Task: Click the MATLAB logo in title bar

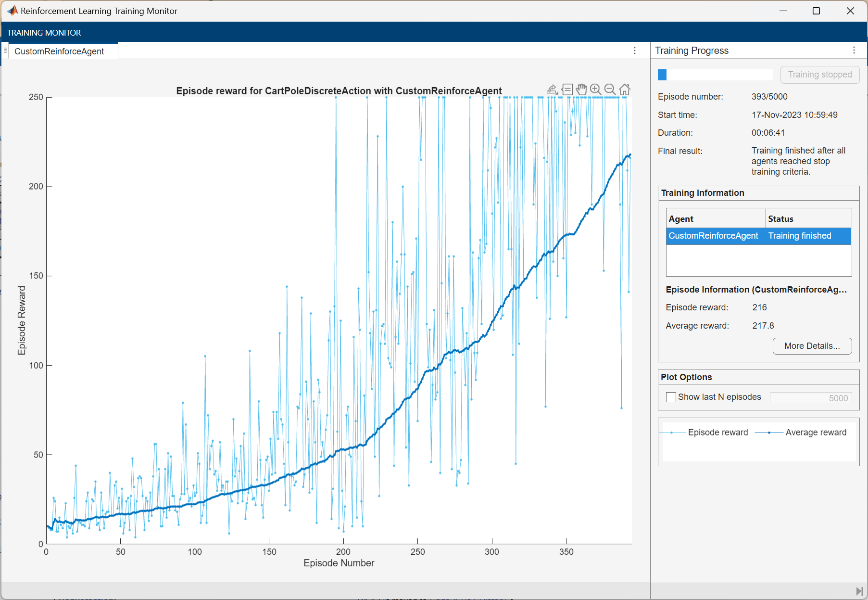Action: pyautogui.click(x=13, y=11)
